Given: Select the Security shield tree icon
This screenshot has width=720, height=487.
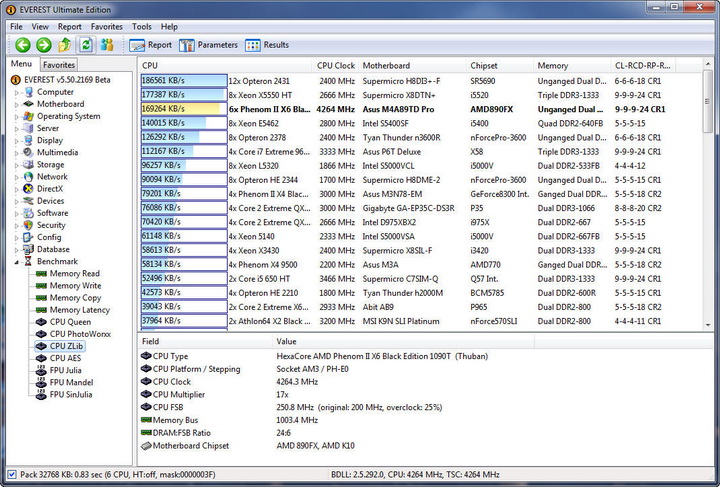Looking at the screenshot, I should tap(28, 225).
